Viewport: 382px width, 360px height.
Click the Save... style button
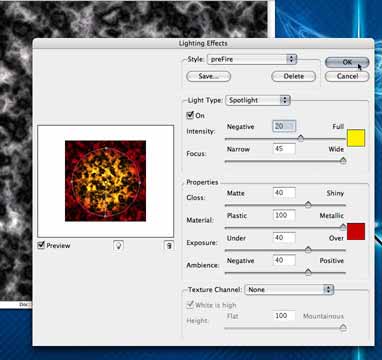[208, 76]
